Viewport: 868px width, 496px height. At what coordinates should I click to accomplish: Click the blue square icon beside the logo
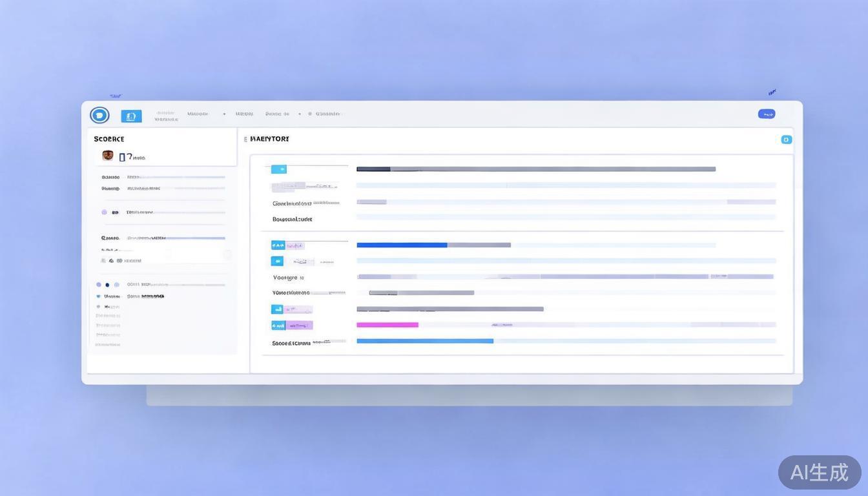point(131,116)
